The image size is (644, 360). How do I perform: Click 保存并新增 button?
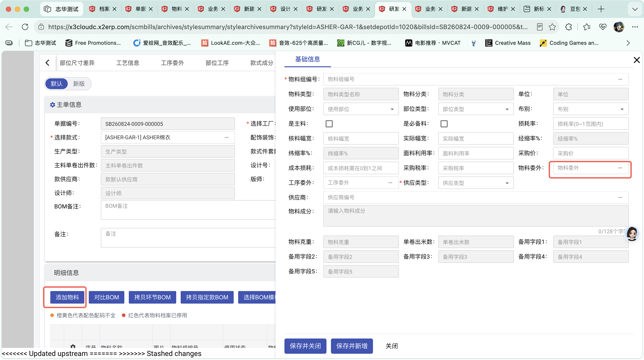(x=352, y=346)
